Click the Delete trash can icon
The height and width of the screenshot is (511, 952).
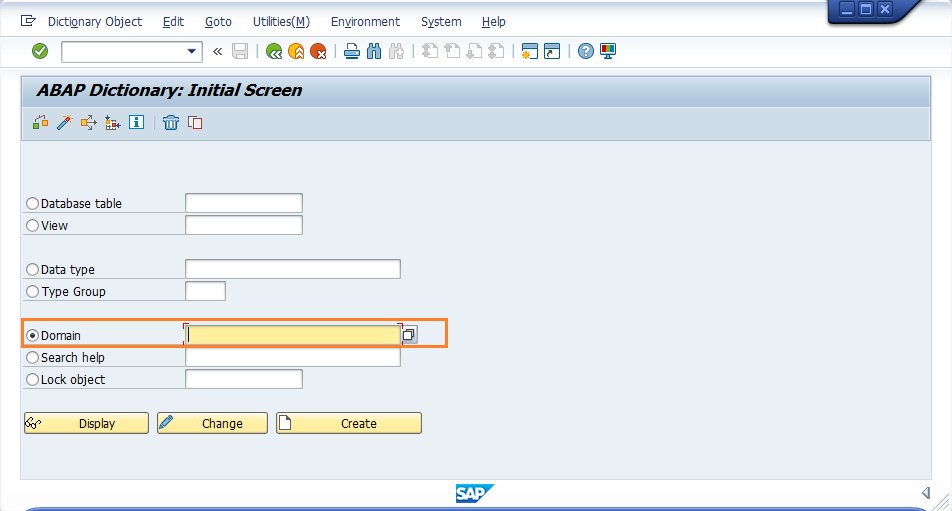[171, 122]
